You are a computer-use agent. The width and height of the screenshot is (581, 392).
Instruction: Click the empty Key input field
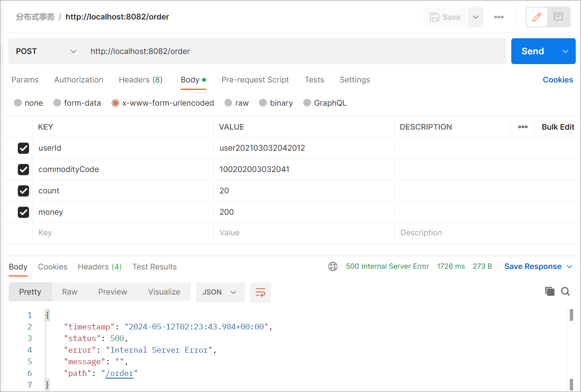(123, 233)
